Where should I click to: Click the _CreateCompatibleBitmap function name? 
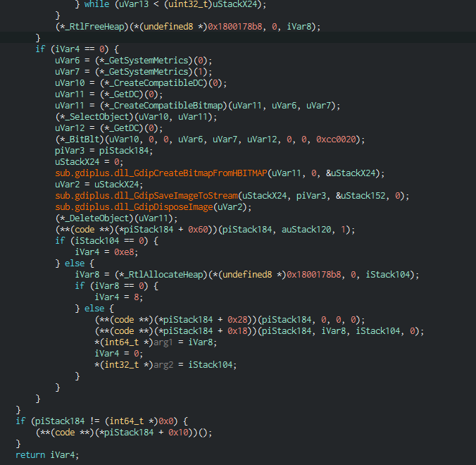pos(166,106)
